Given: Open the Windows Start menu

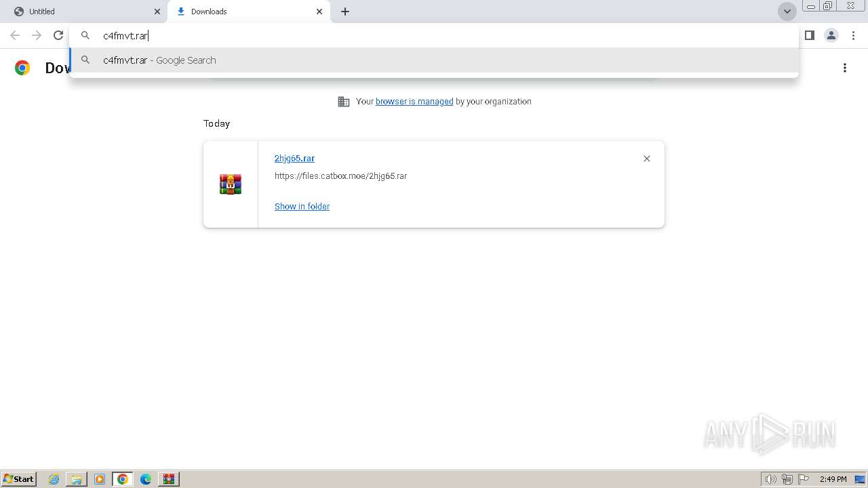Looking at the screenshot, I should click(x=18, y=479).
